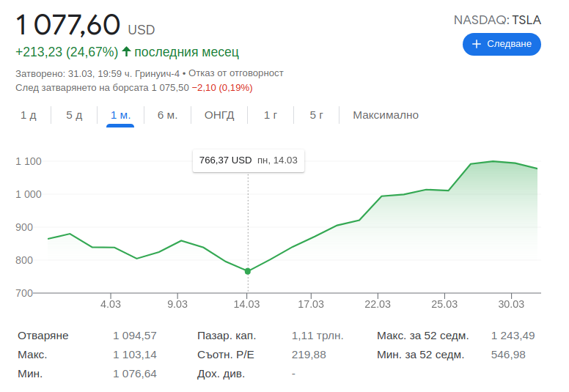Click the 17.03 date on chart axis
Viewport: 569px width, 392px height.
311,304
